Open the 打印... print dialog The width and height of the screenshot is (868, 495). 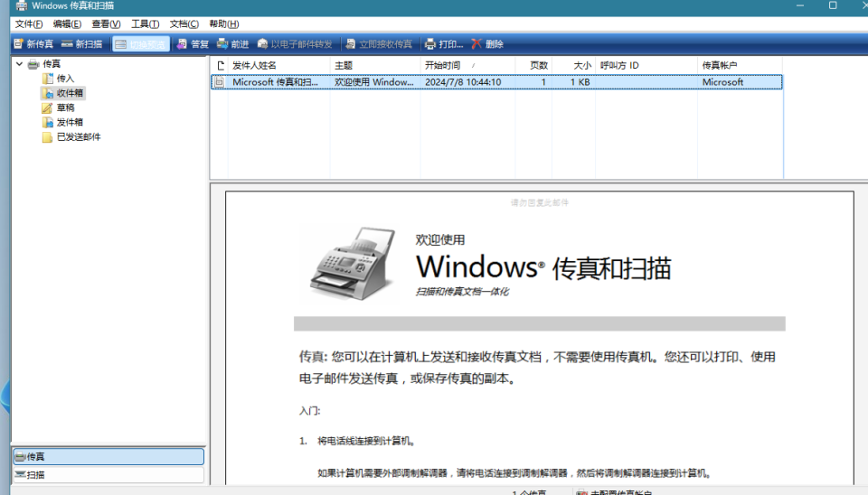(x=444, y=44)
